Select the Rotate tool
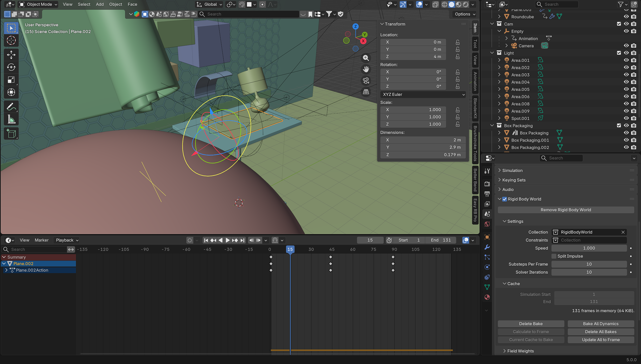The width and height of the screenshot is (641, 364). [11, 67]
